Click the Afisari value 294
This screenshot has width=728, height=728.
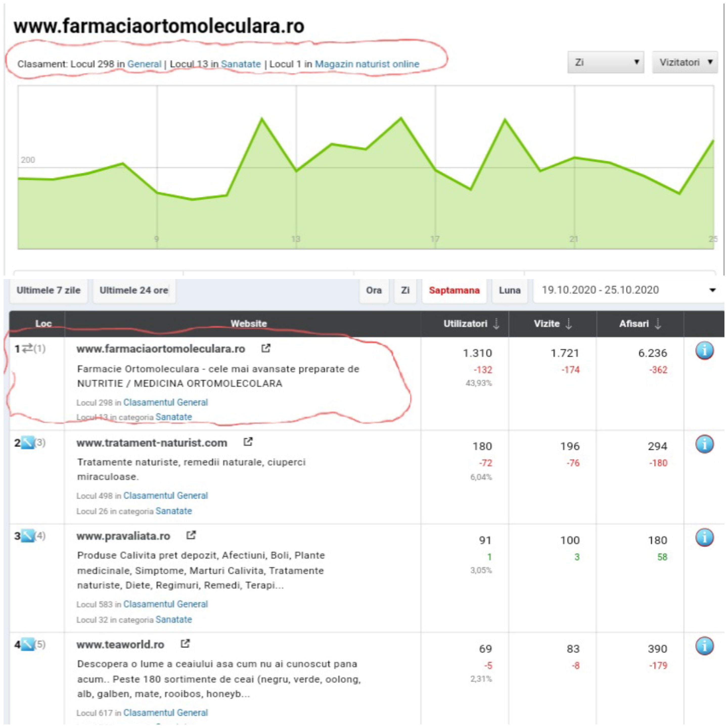point(657,446)
